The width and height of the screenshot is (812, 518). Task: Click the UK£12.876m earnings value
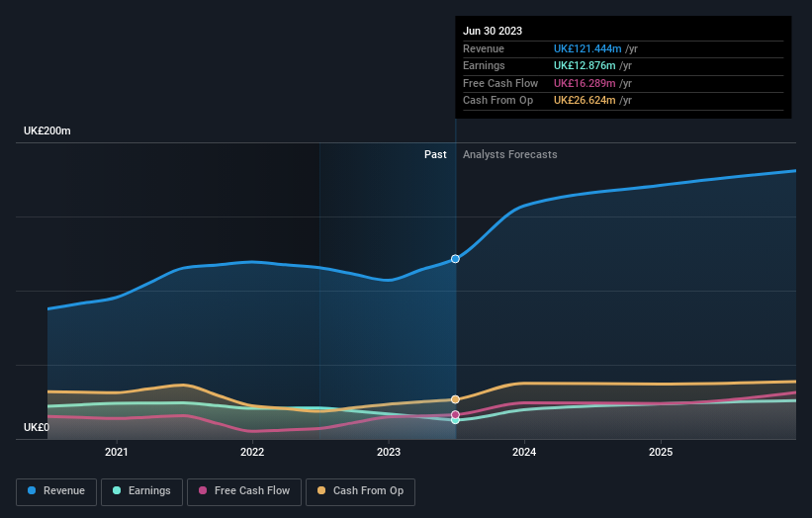click(585, 65)
